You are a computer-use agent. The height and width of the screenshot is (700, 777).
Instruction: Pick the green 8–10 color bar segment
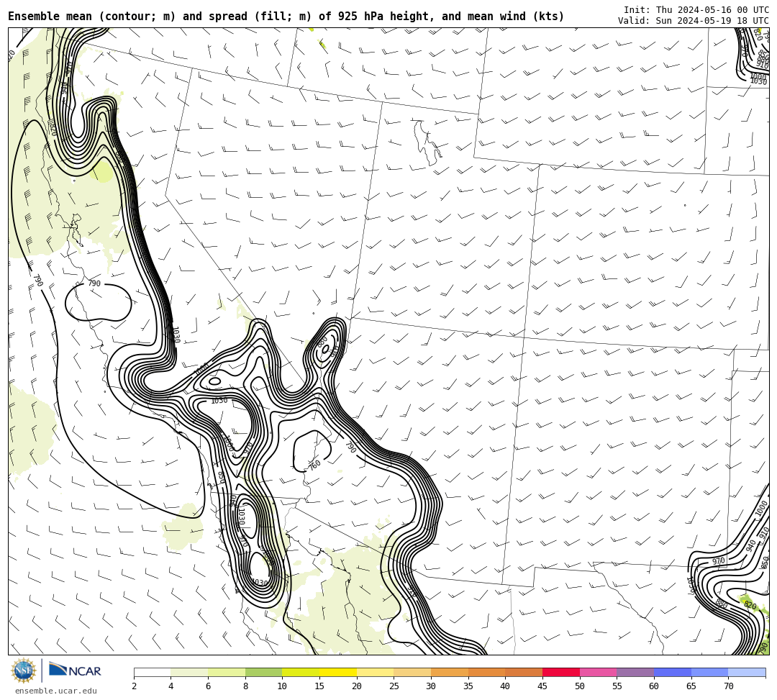[x=263, y=672]
